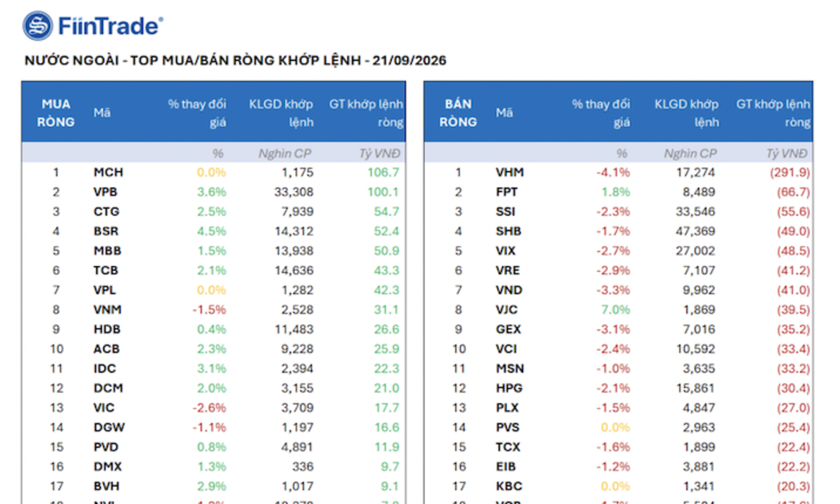Click VHM's (291.9) net value cell
The height and width of the screenshot is (504, 840).
coord(790,173)
